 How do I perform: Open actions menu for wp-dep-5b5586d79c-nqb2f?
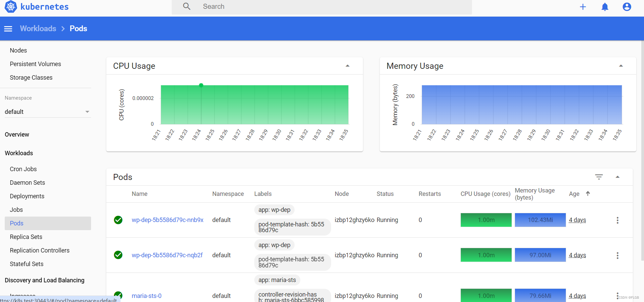click(x=617, y=256)
